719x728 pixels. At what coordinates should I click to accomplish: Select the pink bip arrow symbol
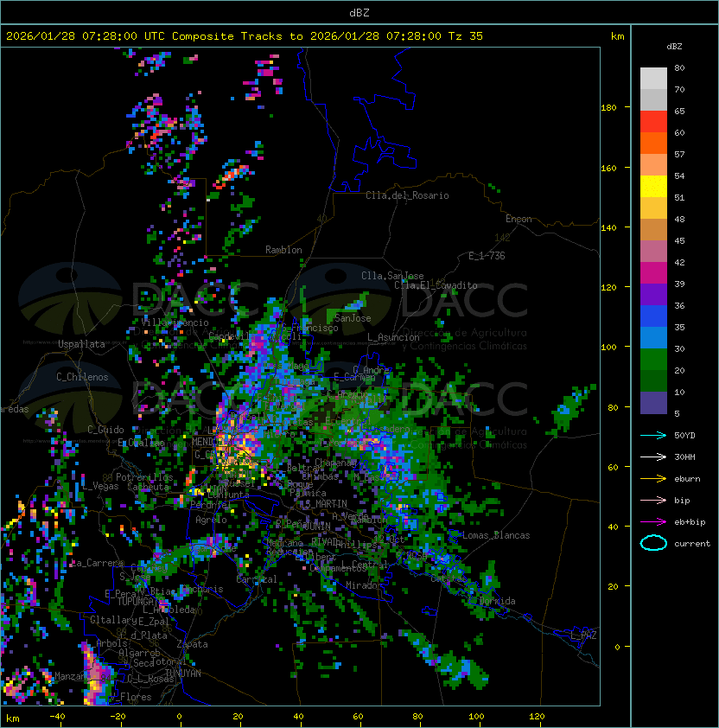(x=653, y=500)
